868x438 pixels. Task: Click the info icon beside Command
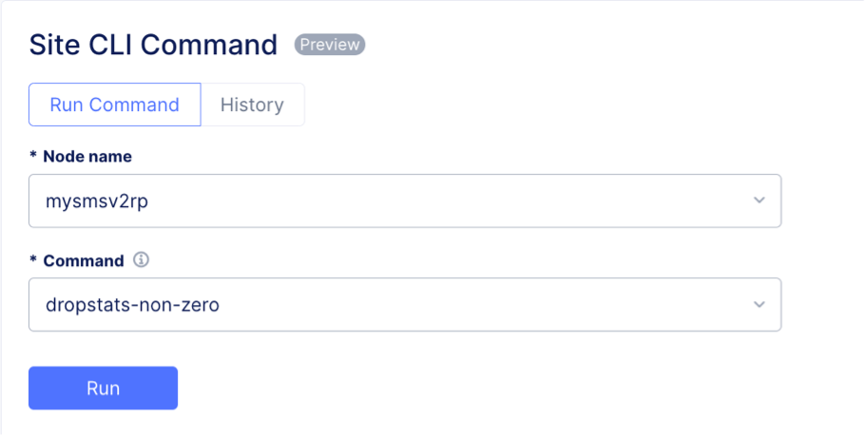pyautogui.click(x=142, y=260)
